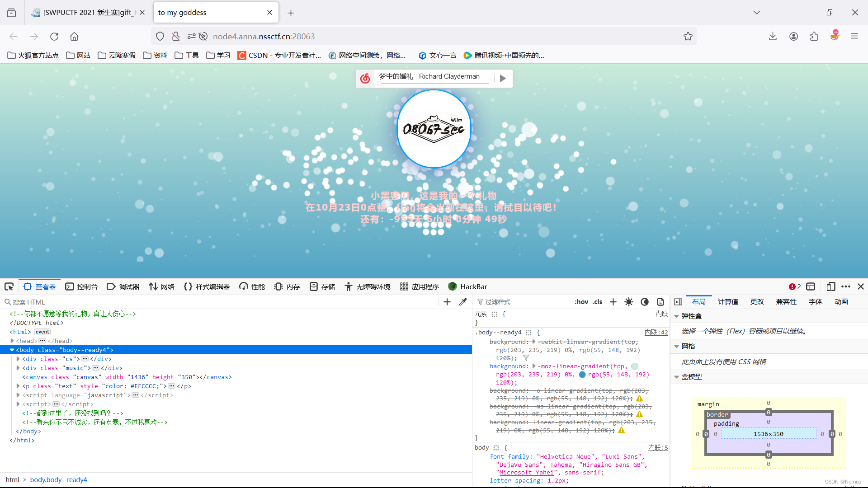The height and width of the screenshot is (488, 868).
Task: Open the 存储 panel
Action: coord(322,286)
